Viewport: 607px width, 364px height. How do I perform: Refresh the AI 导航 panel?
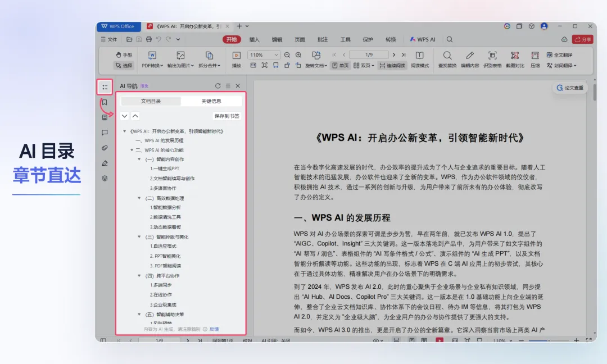(218, 86)
